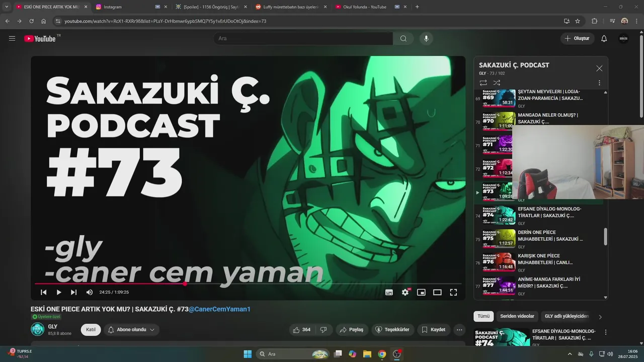The image size is (644, 362).
Task: Skip to the next video
Action: tap(74, 292)
